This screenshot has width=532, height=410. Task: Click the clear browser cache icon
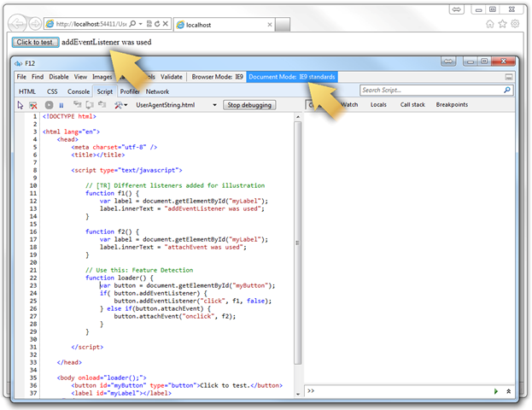[33, 105]
